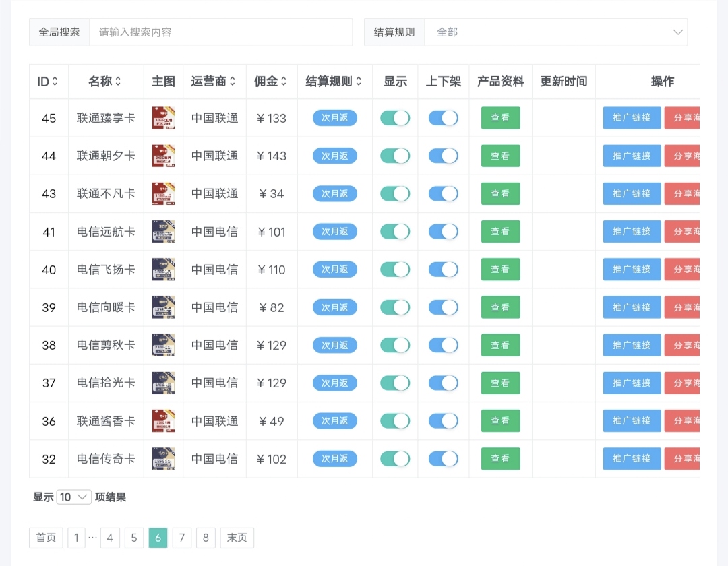Screen dimensions: 728x566
Task: Open the 显示 results-per-page dropdown
Action: point(74,497)
